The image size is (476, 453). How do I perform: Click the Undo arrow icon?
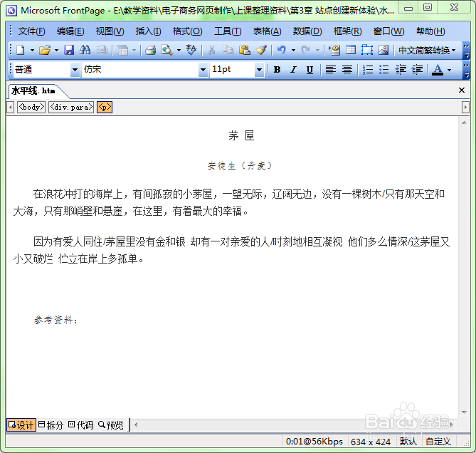click(x=282, y=50)
